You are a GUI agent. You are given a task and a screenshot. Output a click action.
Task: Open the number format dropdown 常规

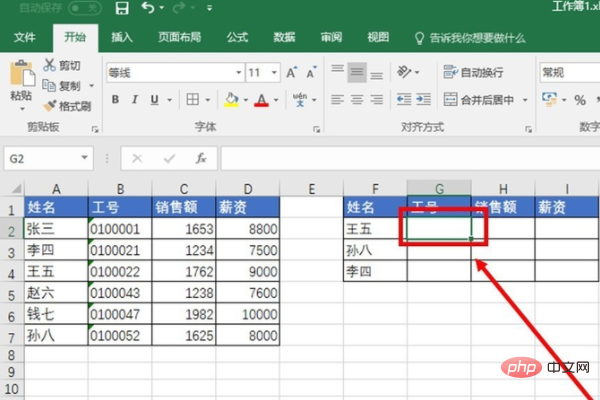tap(570, 72)
